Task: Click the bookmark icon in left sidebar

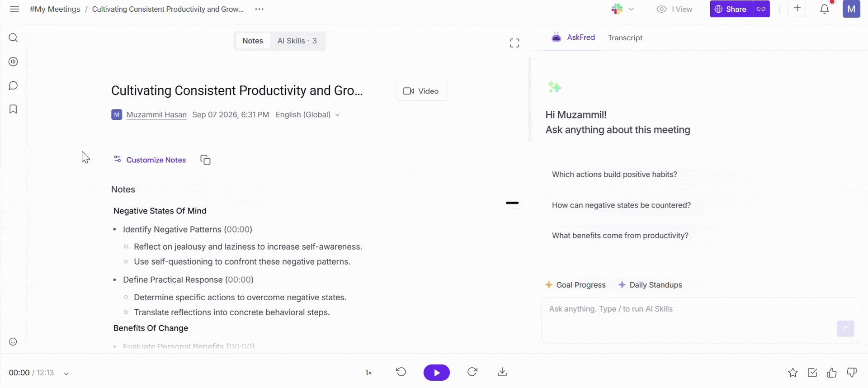Action: coord(13,109)
